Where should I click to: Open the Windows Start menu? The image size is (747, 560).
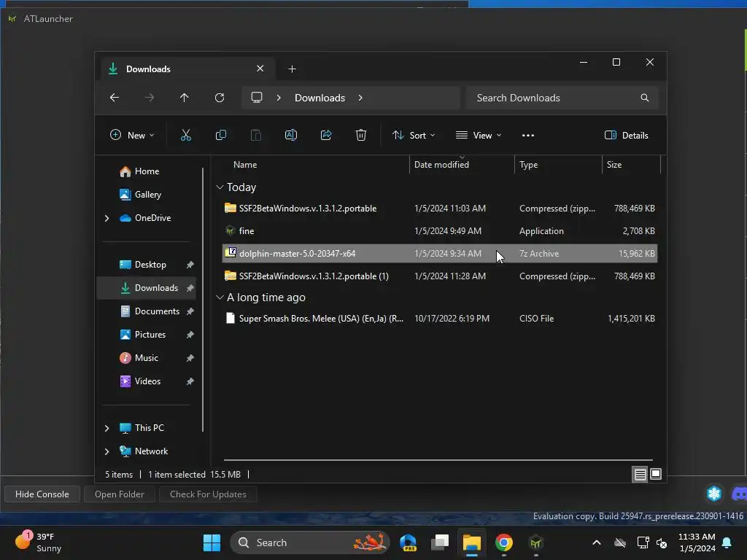[212, 542]
